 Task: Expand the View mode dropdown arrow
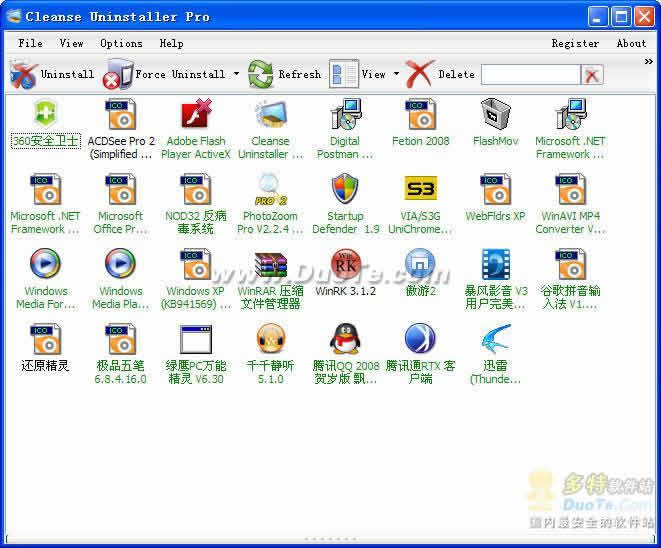coord(396,74)
